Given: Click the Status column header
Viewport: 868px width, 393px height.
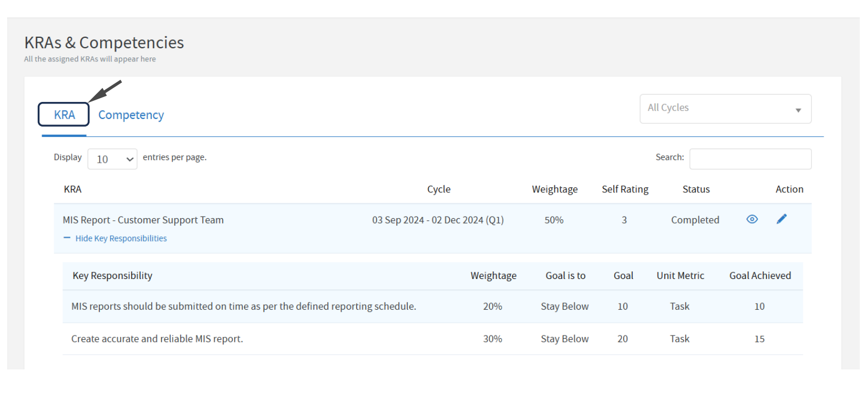Looking at the screenshot, I should (x=695, y=189).
